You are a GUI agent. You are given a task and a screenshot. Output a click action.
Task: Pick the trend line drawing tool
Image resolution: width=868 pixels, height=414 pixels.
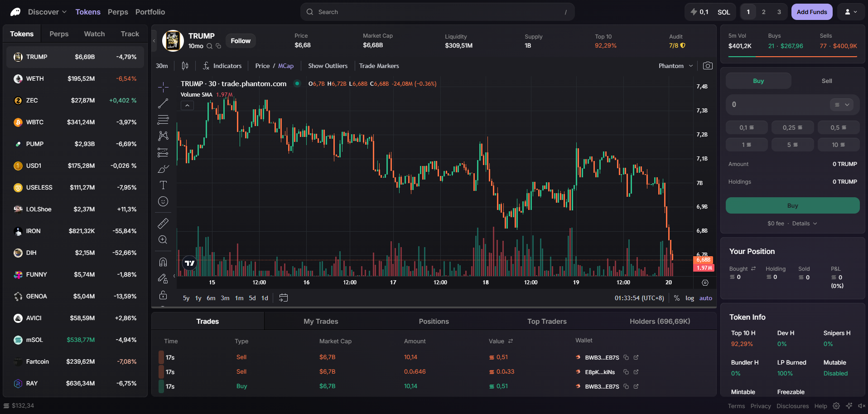coord(163,103)
